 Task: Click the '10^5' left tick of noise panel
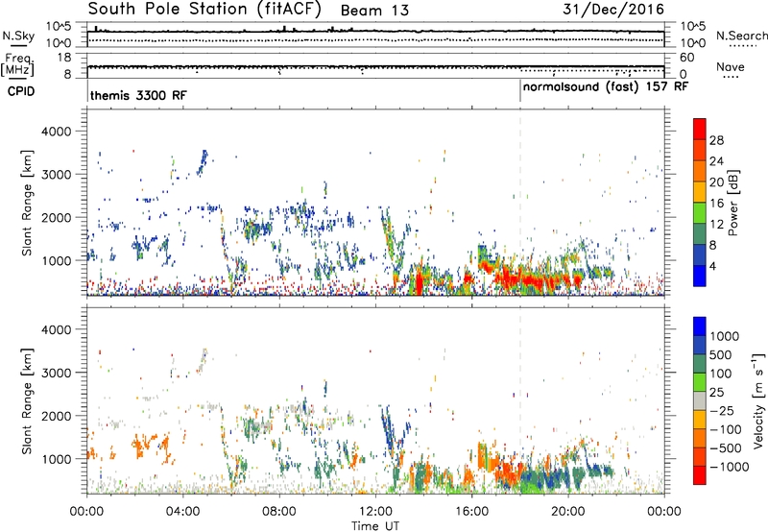pyautogui.click(x=59, y=27)
